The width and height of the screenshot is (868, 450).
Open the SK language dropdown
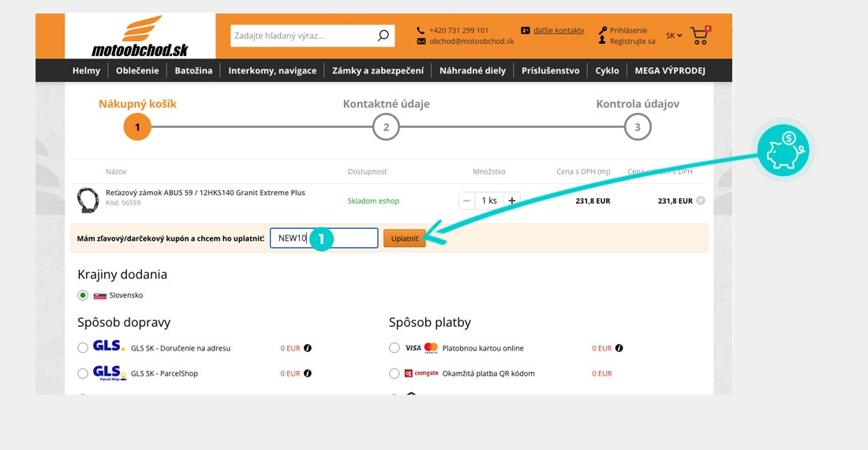click(x=674, y=36)
